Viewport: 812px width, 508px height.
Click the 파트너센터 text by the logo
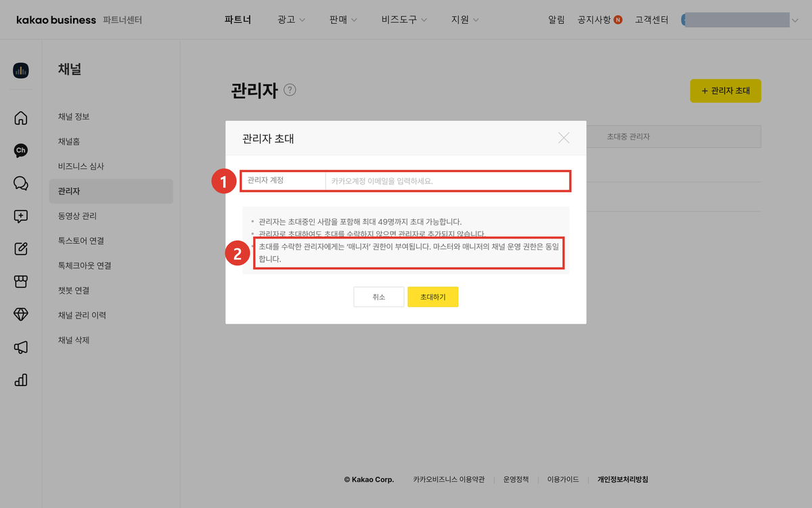coord(122,20)
